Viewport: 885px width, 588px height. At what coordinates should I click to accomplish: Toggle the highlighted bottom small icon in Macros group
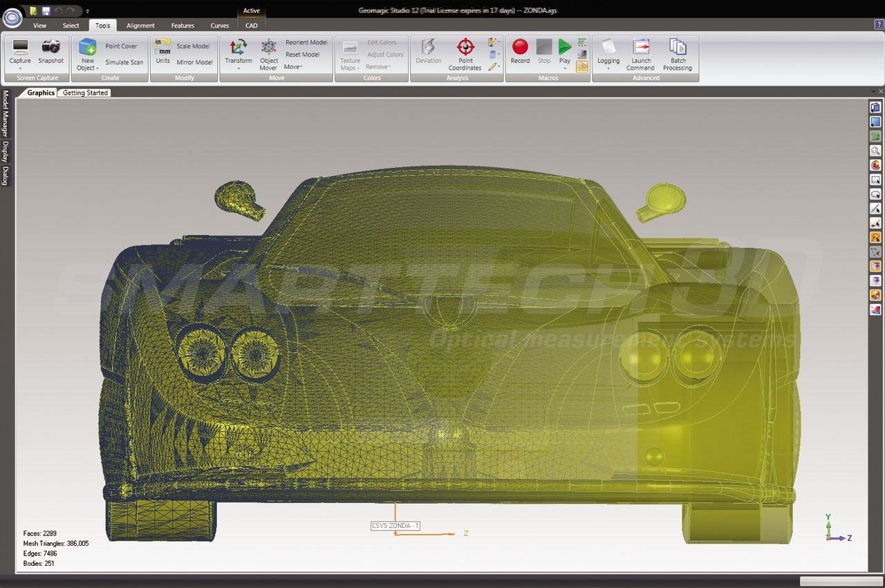(581, 67)
